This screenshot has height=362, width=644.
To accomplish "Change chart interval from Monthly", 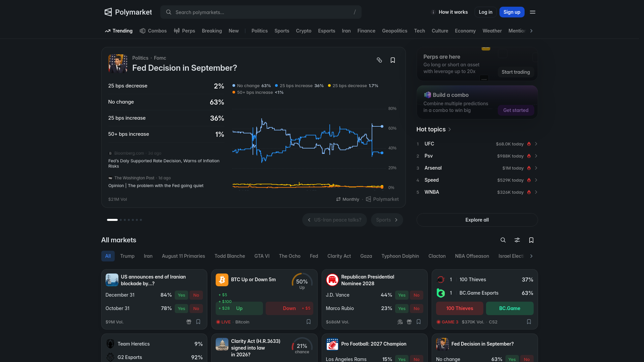I will (347, 199).
